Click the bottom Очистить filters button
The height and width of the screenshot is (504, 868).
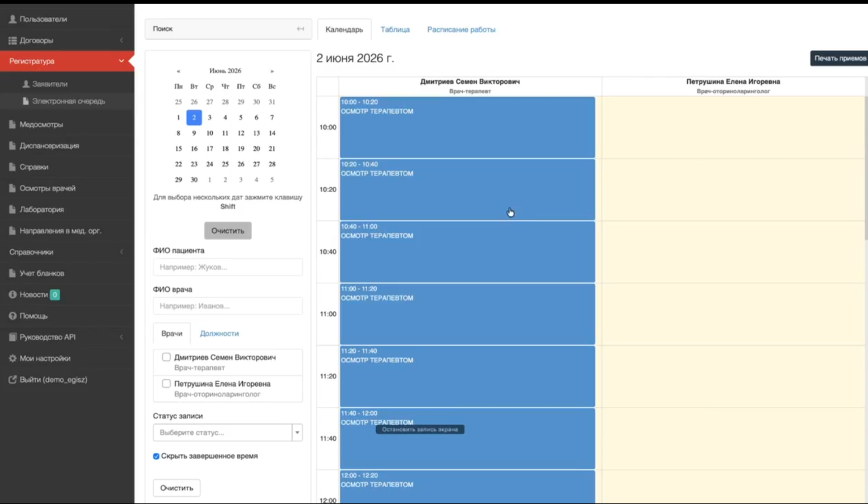[x=177, y=488]
